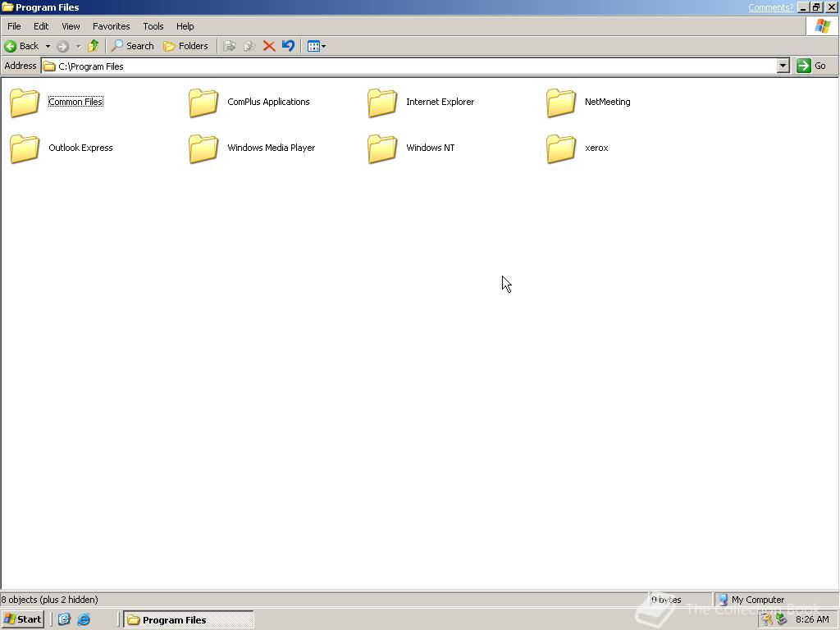The height and width of the screenshot is (630, 840).
Task: Select the xerox folder icon
Action: [561, 148]
